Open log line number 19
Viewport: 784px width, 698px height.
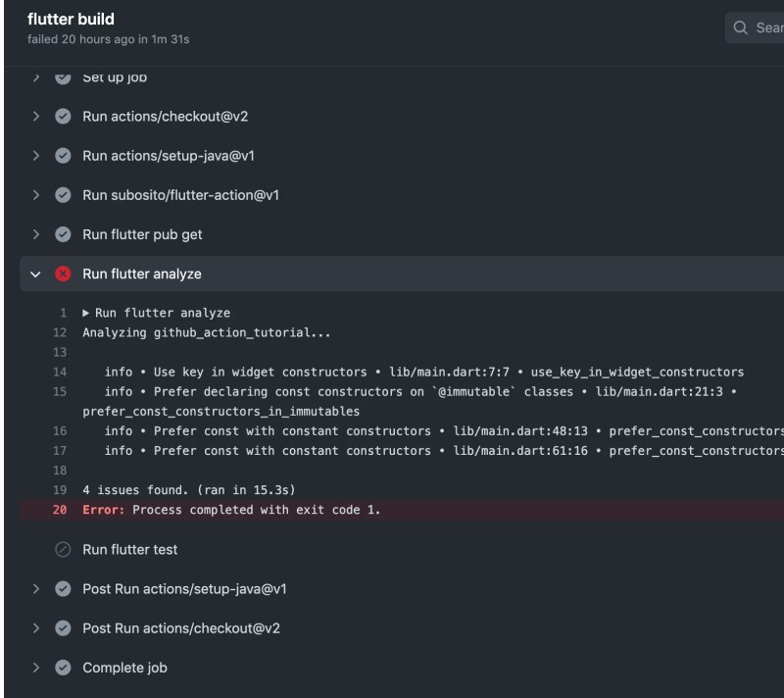click(x=60, y=490)
